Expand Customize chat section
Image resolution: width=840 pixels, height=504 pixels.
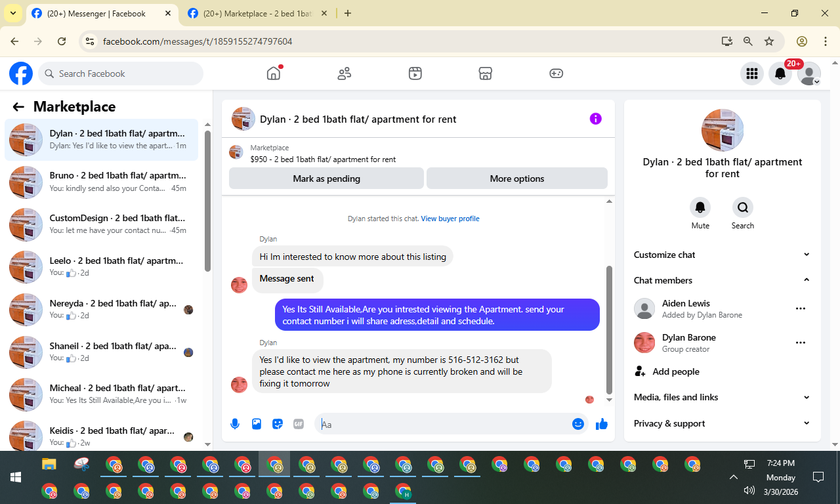tap(722, 255)
